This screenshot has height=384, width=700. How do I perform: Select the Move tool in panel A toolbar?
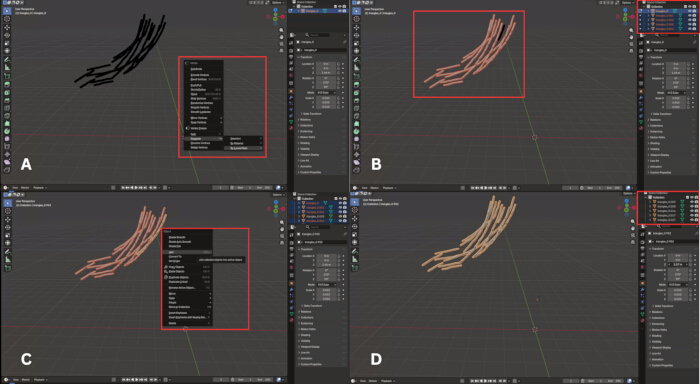pos(7,27)
